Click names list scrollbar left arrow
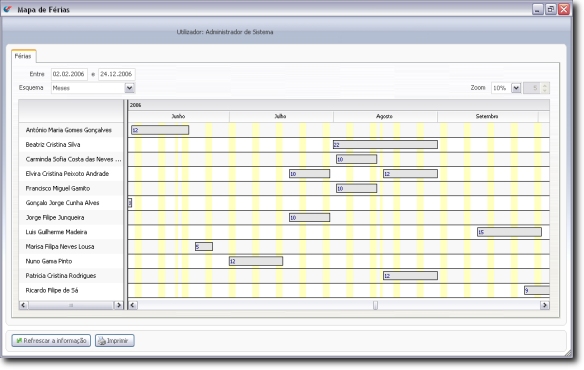The image size is (584, 370). (23, 305)
